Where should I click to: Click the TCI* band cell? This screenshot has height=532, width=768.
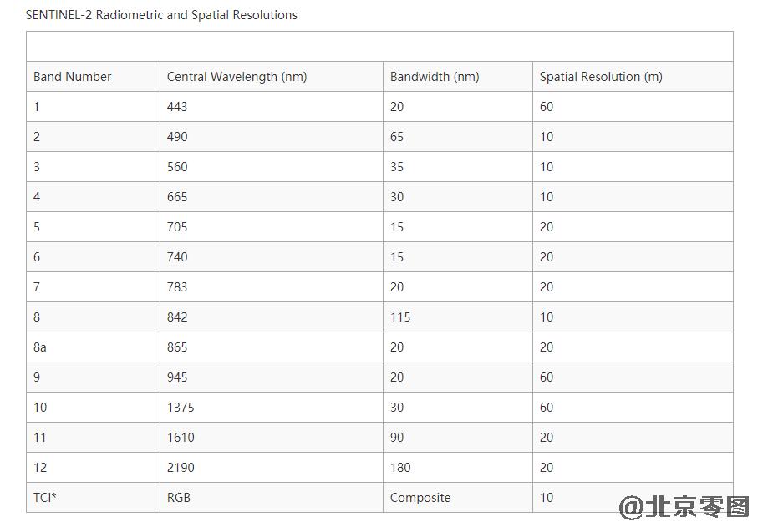[x=45, y=498]
